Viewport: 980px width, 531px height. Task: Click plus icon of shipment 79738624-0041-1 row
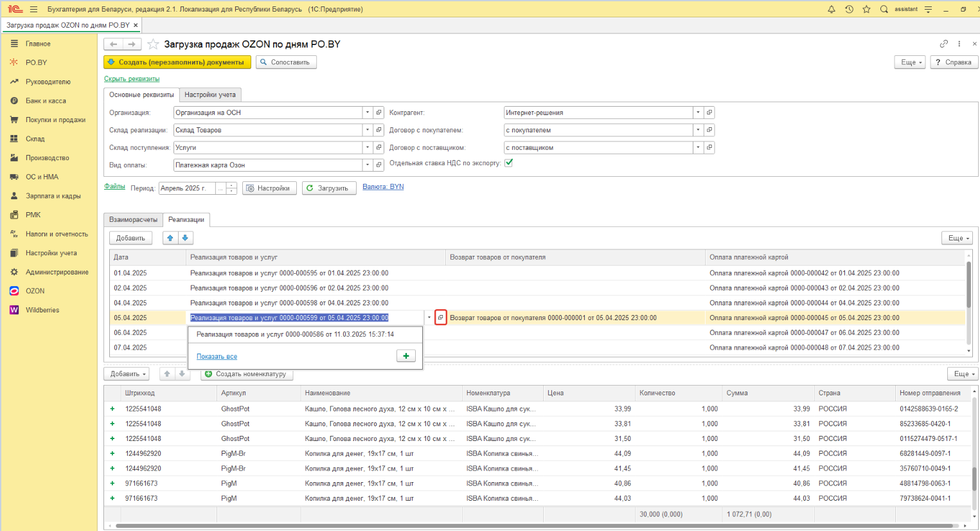click(x=112, y=498)
